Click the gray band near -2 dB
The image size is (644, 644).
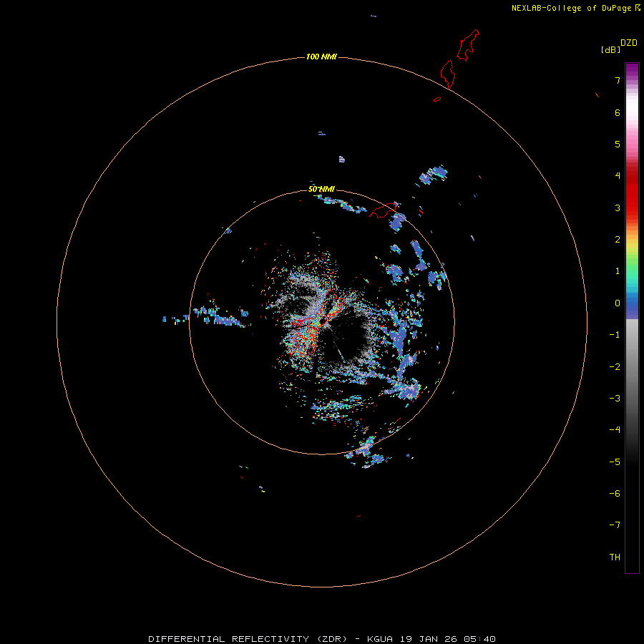click(x=632, y=367)
